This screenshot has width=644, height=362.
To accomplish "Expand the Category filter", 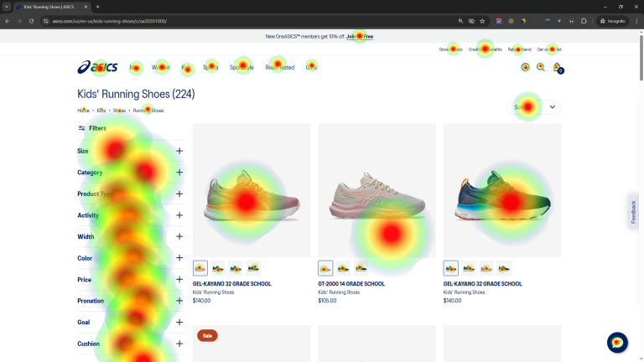I will tap(130, 173).
